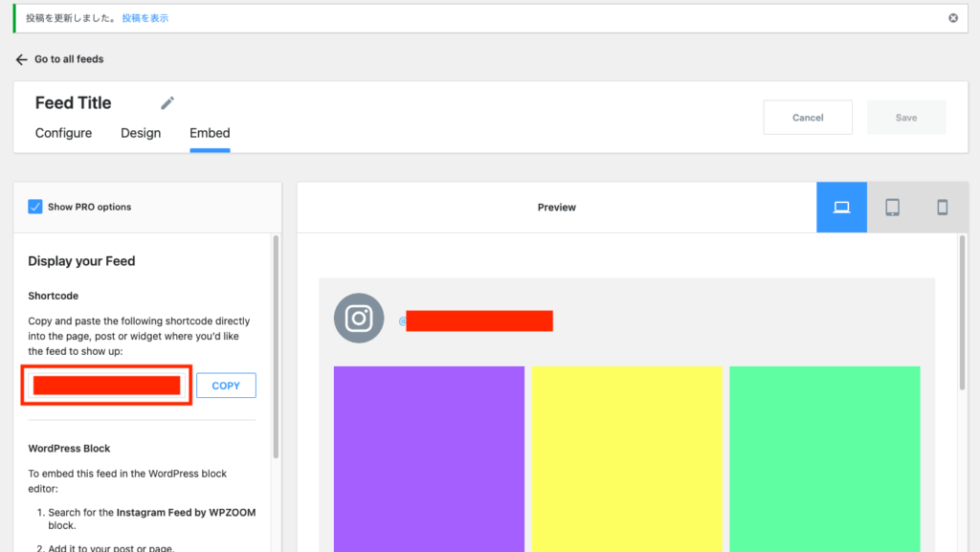
Task: Click the back arrow beside Go to all feeds
Action: coord(21,59)
